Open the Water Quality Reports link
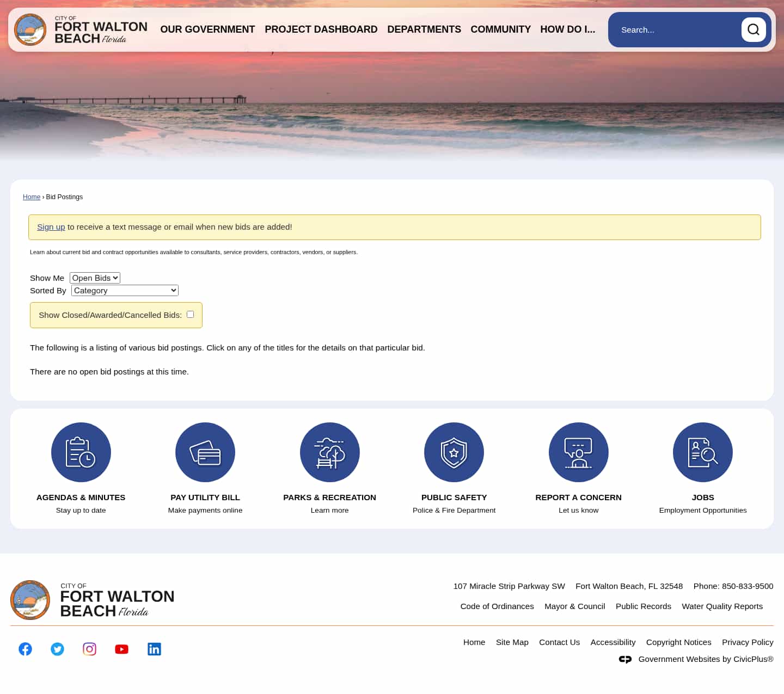This screenshot has height=694, width=784. click(x=722, y=606)
